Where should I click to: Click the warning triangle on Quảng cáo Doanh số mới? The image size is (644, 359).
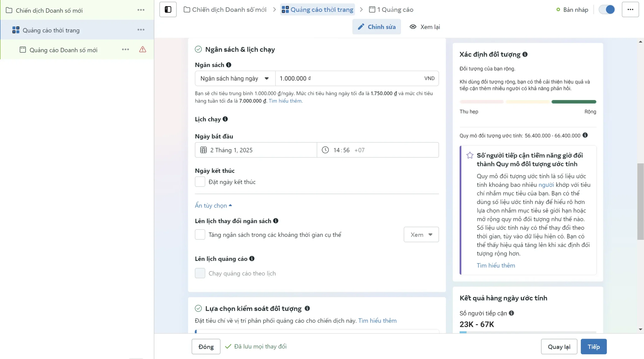pos(143,49)
